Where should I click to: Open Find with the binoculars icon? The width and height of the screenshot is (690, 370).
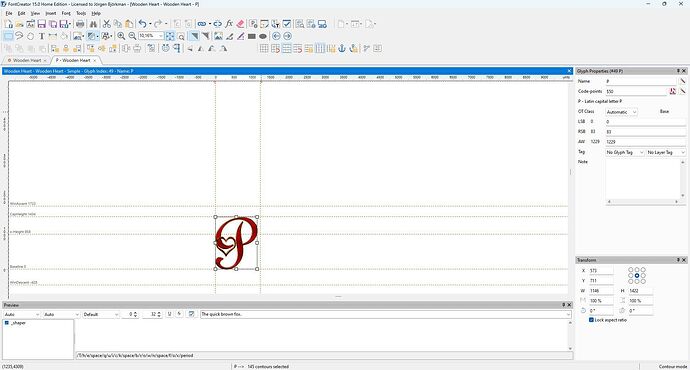tap(93, 24)
